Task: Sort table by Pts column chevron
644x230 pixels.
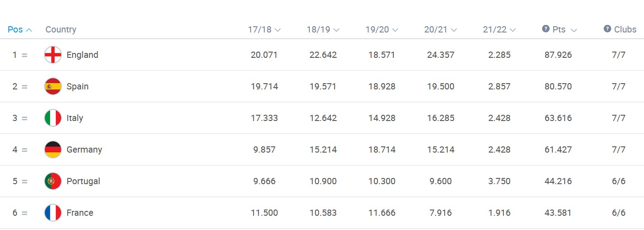Action: click(x=574, y=30)
